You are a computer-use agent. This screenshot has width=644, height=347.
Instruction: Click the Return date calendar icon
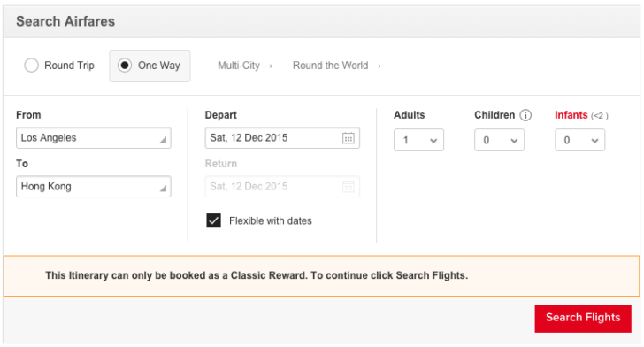point(349,187)
